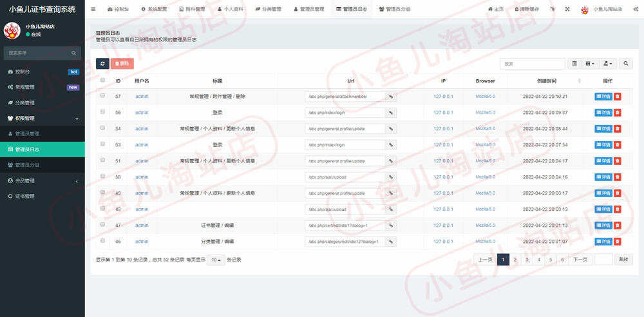Viewport: 644px width, 317px height.
Task: Open the columns visibility dropdown
Action: 590,64
